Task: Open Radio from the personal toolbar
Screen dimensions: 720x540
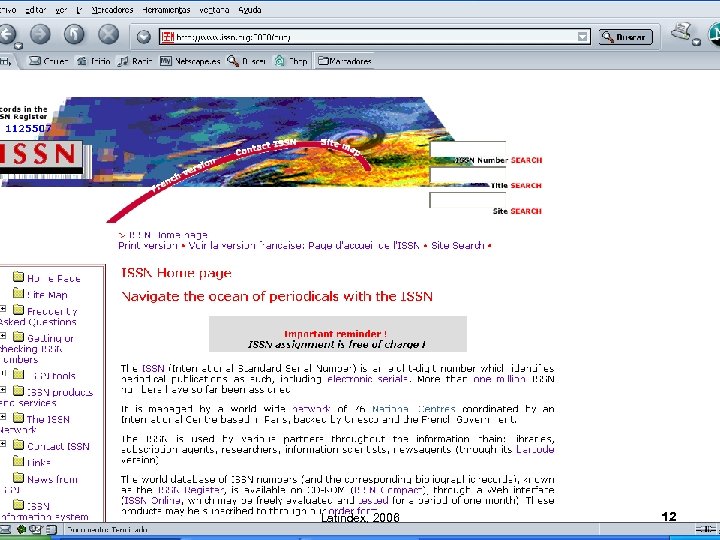Action: coord(135,61)
